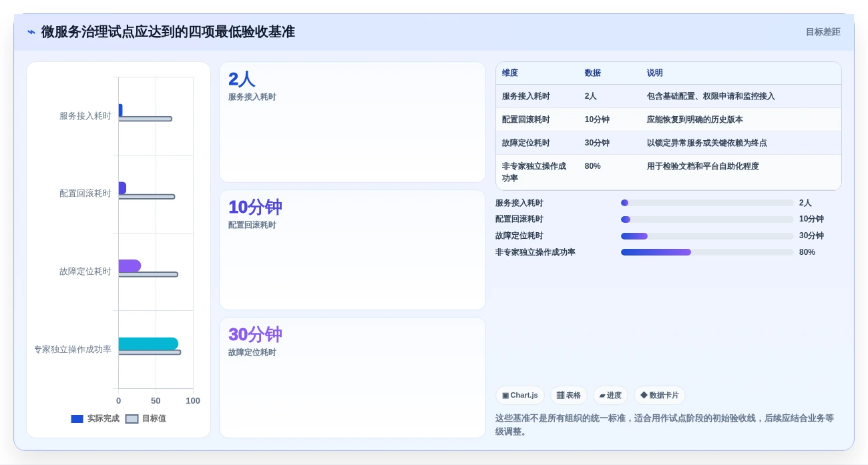Click the teal 专家独立操作成功率 actual bar
The image size is (868, 465).
point(148,344)
